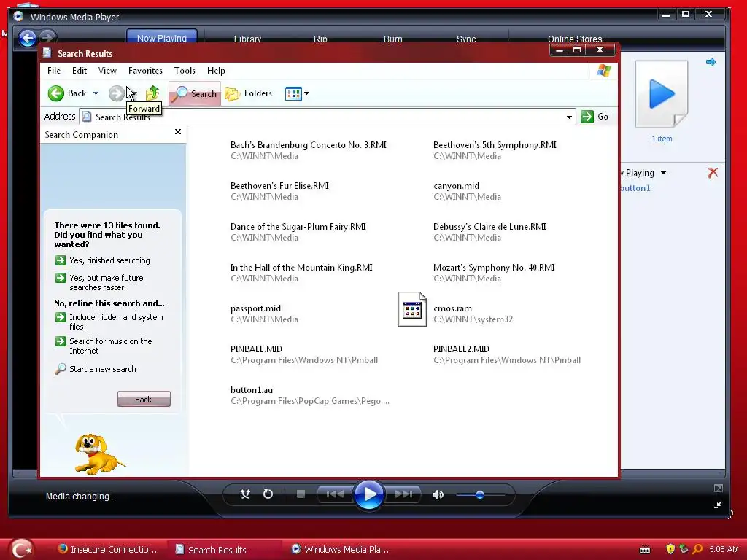This screenshot has width=747, height=560.
Task: Toggle repeat in Media Player
Action: (268, 494)
